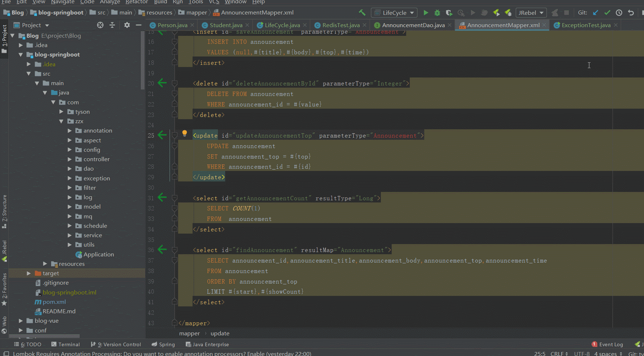Open the Web tool window sidebar button
644x356 pixels.
4,325
